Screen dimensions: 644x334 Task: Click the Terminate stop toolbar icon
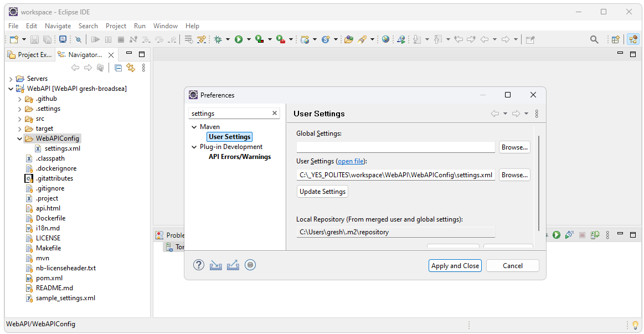tap(121, 39)
